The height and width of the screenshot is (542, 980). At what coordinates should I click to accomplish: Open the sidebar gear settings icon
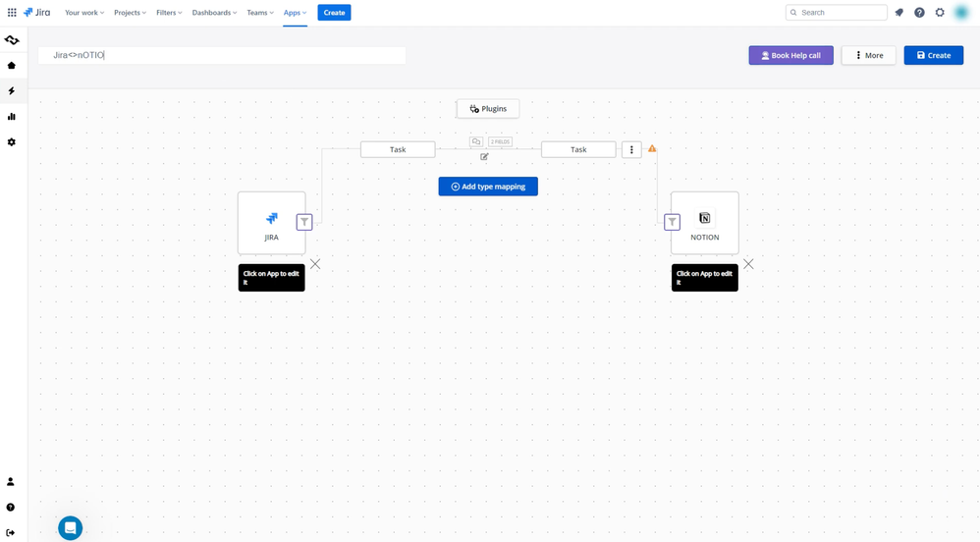[11, 142]
